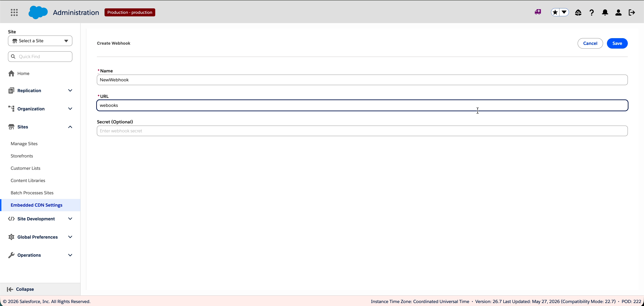Image resolution: width=644 pixels, height=306 pixels.
Task: Open Manage Sites
Action: pyautogui.click(x=24, y=144)
